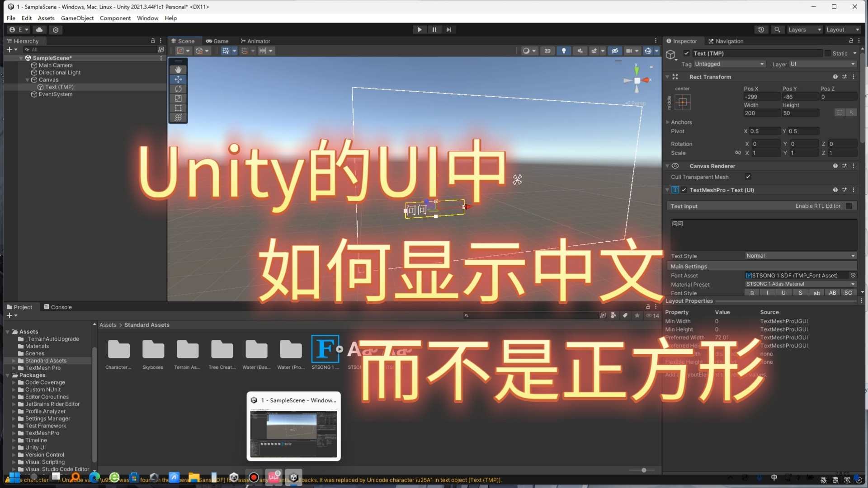Click the Play button
Viewport: 868px width, 488px height.
(420, 30)
